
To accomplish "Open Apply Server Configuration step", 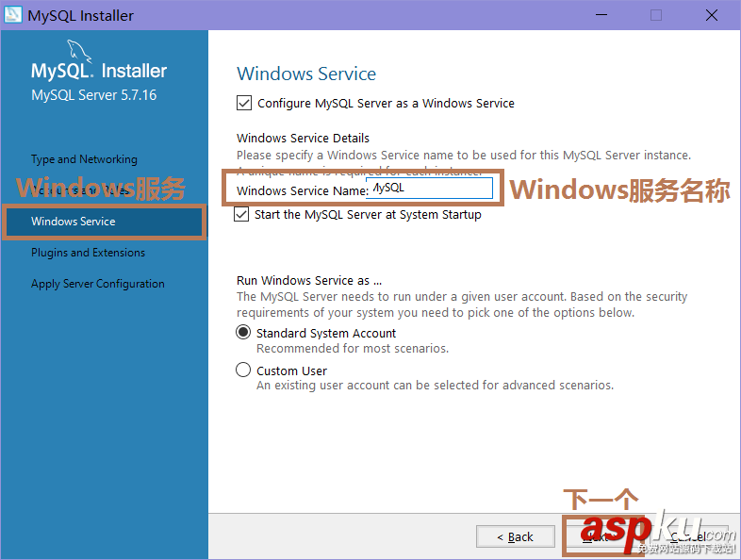I will pos(98,284).
